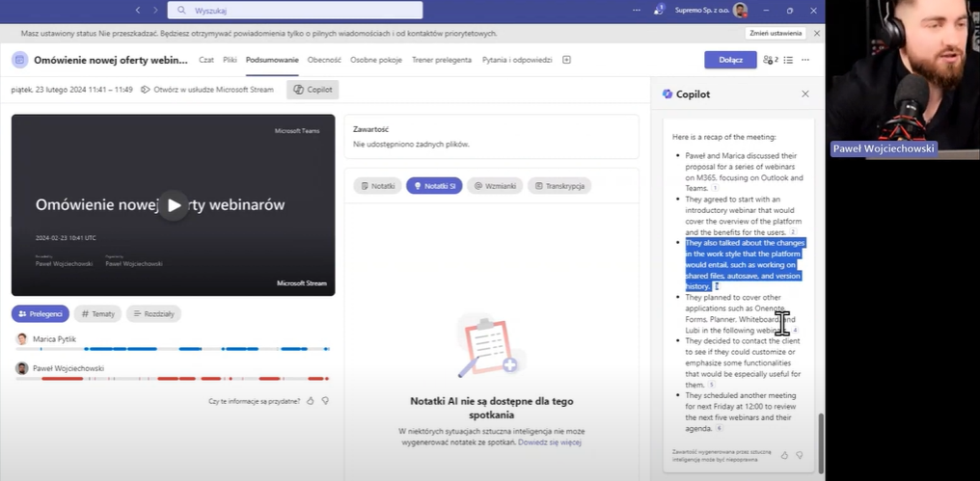Dismiss the Nie przeszkadzać status banner
This screenshot has width=980, height=481.
click(x=817, y=33)
